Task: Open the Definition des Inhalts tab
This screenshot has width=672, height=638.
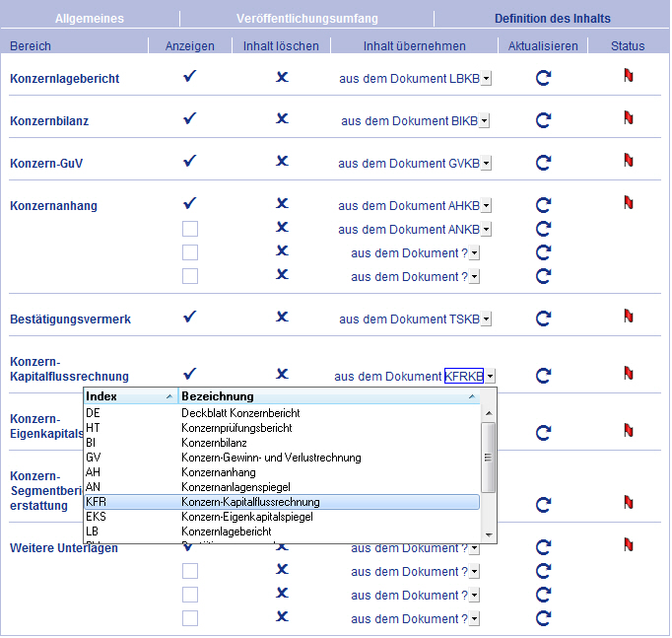Action: point(553,19)
